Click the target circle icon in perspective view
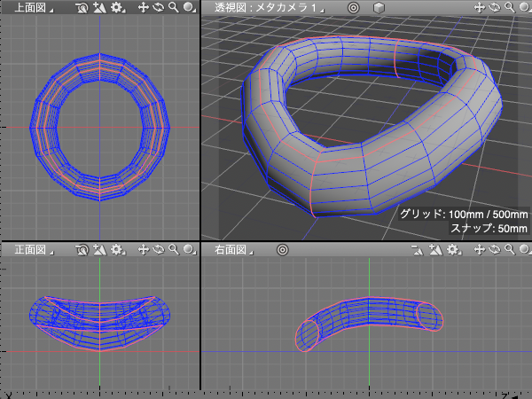The image size is (532, 399). pyautogui.click(x=353, y=7)
